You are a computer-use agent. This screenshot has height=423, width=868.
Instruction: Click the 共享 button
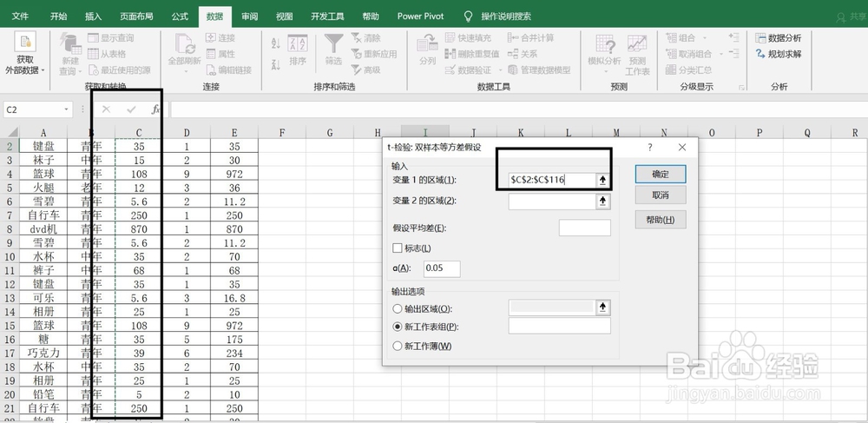853,17
